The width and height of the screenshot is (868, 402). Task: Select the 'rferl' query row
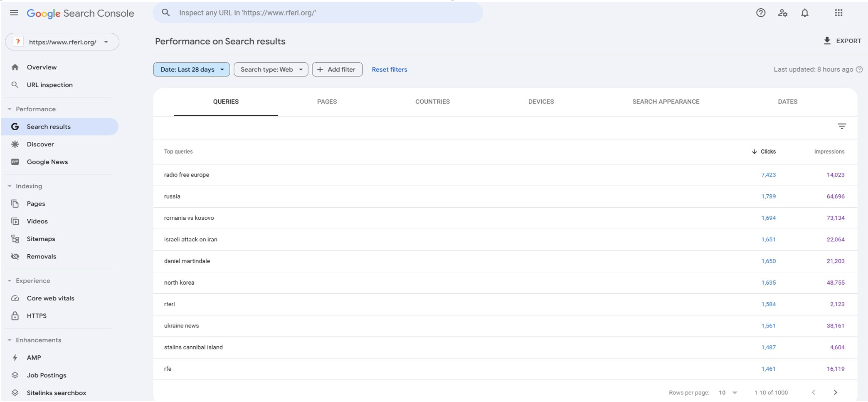click(x=505, y=305)
